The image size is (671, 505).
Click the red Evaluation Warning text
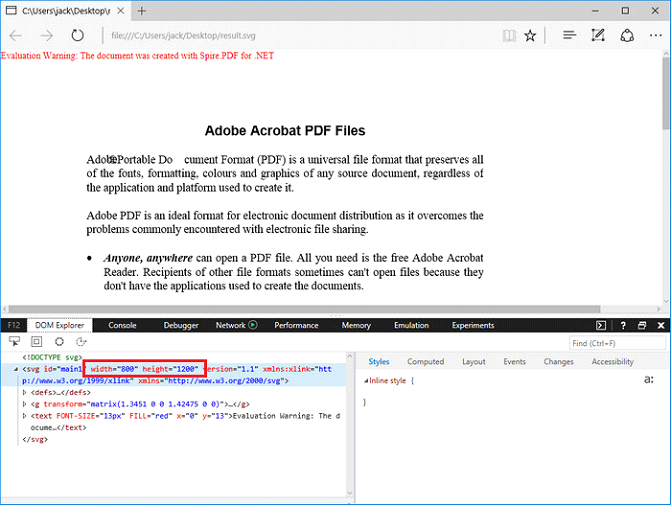click(x=137, y=56)
